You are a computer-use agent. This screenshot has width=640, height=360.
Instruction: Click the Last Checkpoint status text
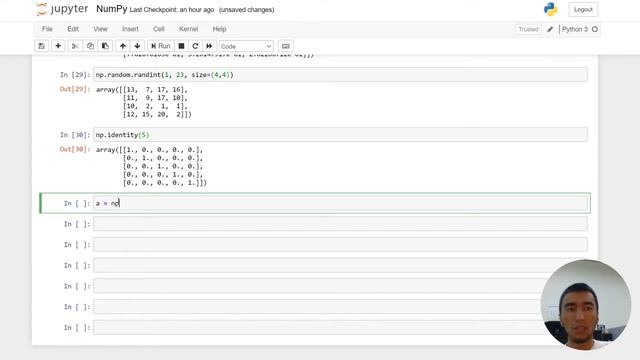coord(172,10)
